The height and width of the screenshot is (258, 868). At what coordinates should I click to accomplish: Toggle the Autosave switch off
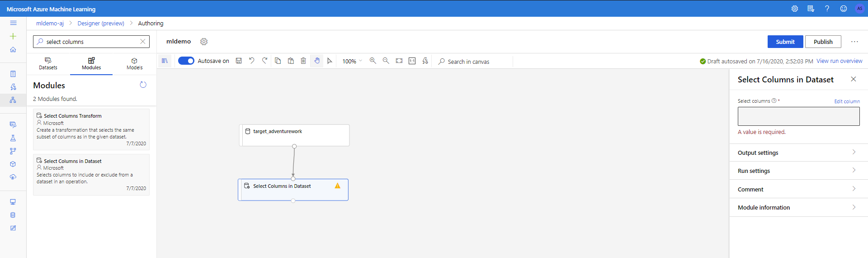pyautogui.click(x=186, y=61)
